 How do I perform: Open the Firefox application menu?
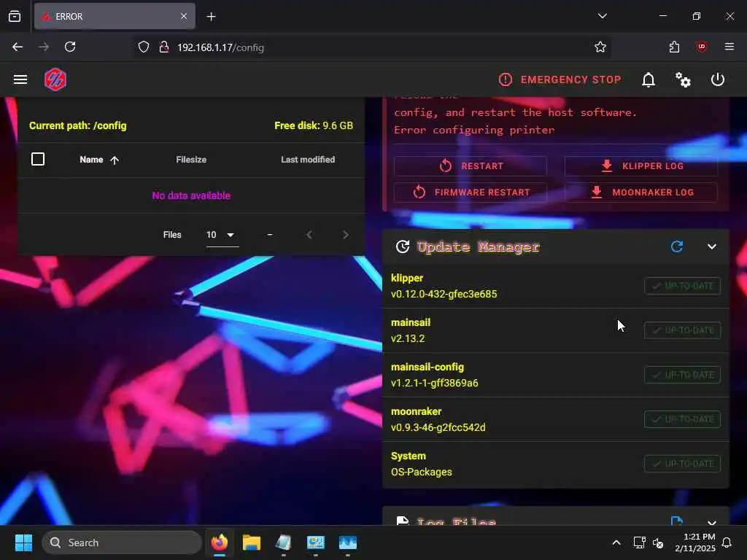click(x=729, y=47)
